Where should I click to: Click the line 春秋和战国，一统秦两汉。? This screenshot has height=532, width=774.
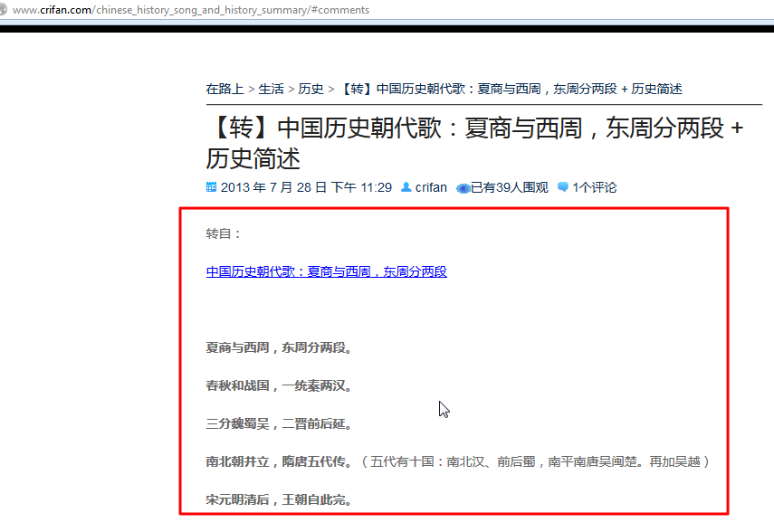pos(280,386)
